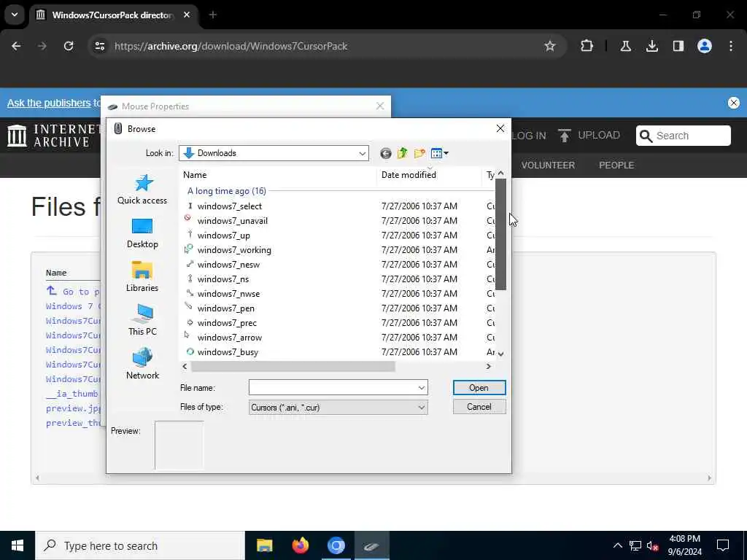Go up one folder level in Browse dialog
Image resolution: width=747 pixels, height=560 pixels.
click(x=402, y=153)
